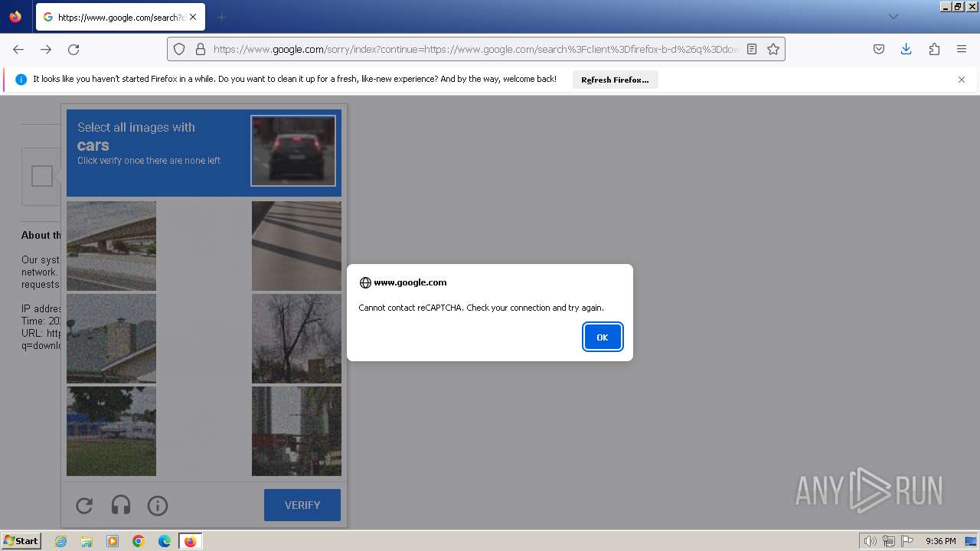Click the Refresh Firefox button
The height and width of the screenshot is (551, 980).
click(x=615, y=80)
